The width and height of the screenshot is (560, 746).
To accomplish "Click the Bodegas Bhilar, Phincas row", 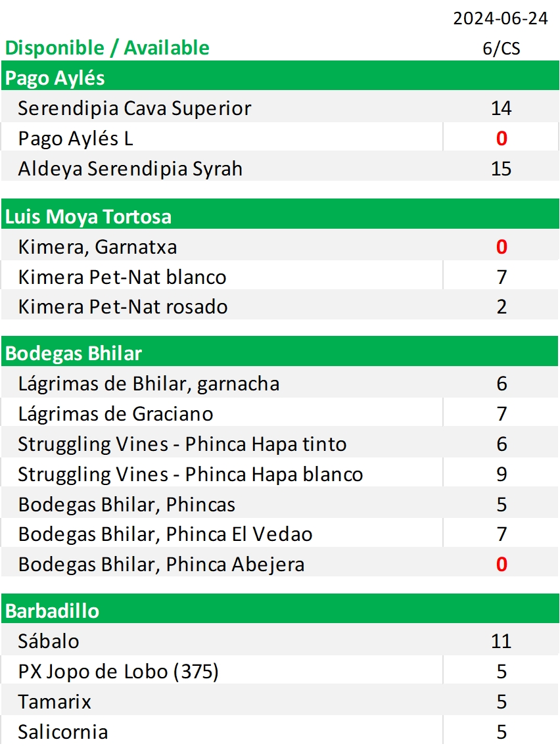I will pyautogui.click(x=280, y=503).
